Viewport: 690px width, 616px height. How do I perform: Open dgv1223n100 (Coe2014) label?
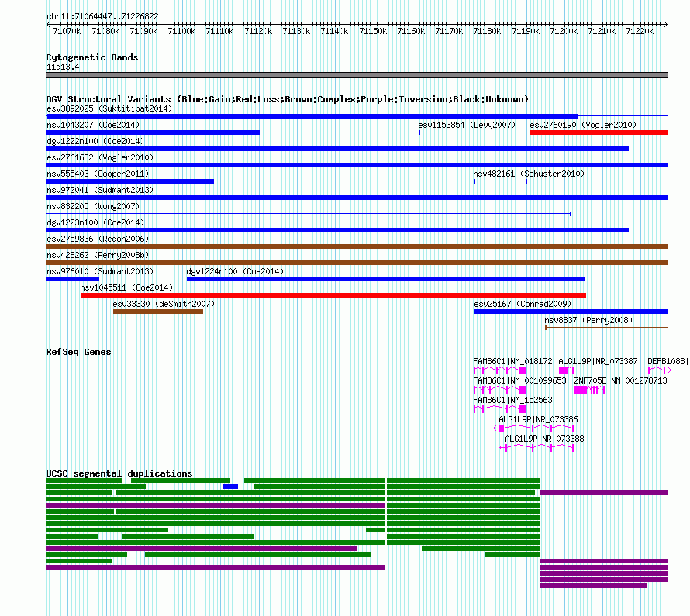95,222
